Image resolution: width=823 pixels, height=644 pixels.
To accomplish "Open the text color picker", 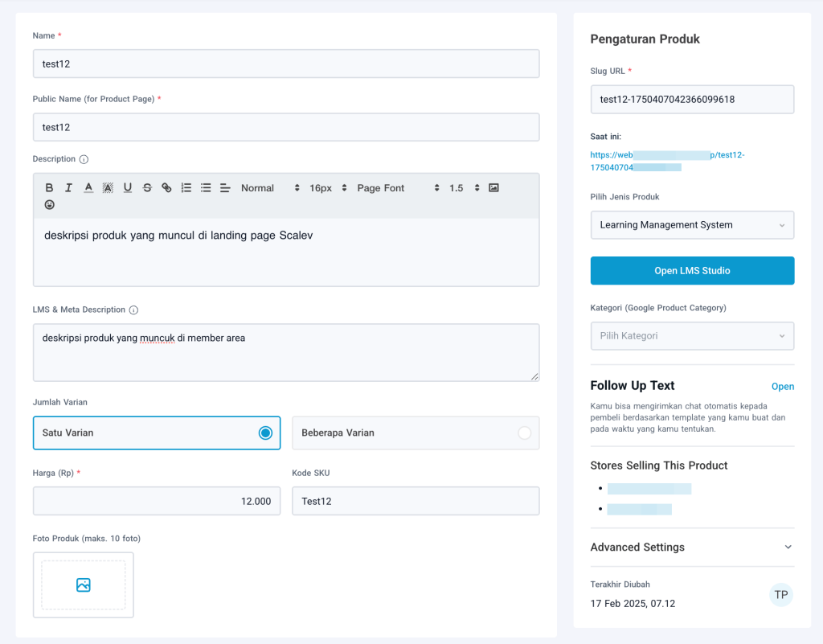I will [x=88, y=188].
